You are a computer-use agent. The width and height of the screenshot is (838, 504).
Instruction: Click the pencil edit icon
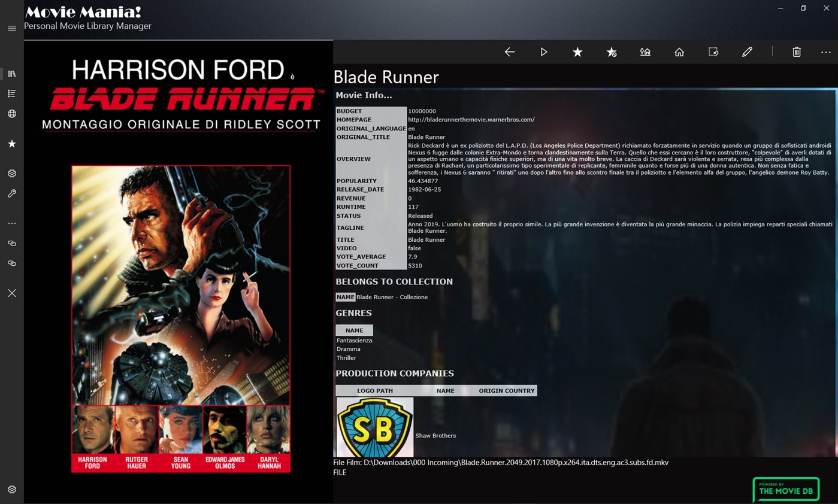747,52
